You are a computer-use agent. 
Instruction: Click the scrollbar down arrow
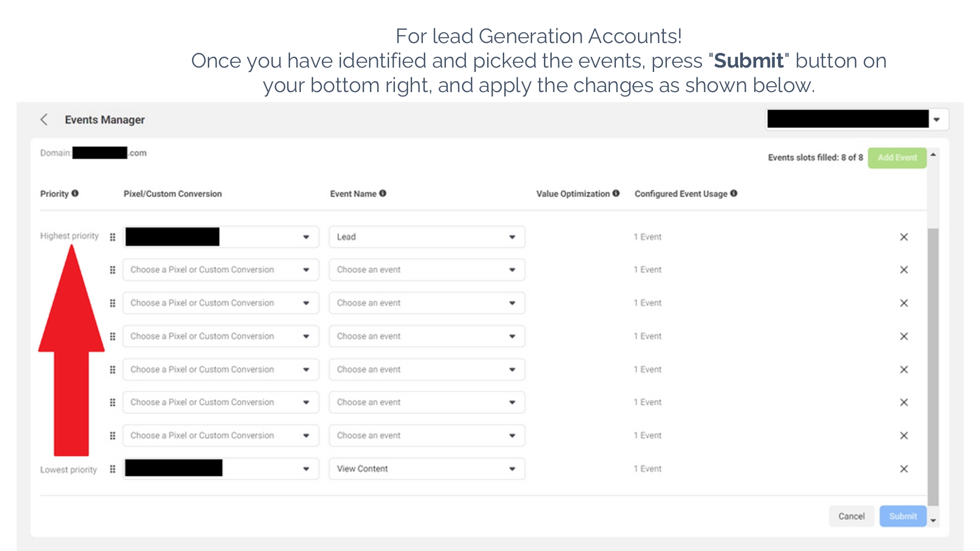pos(933,521)
